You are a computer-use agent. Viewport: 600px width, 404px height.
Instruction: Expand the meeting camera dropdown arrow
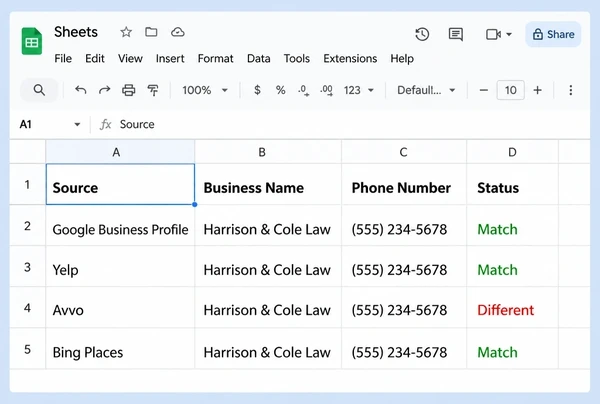point(509,34)
